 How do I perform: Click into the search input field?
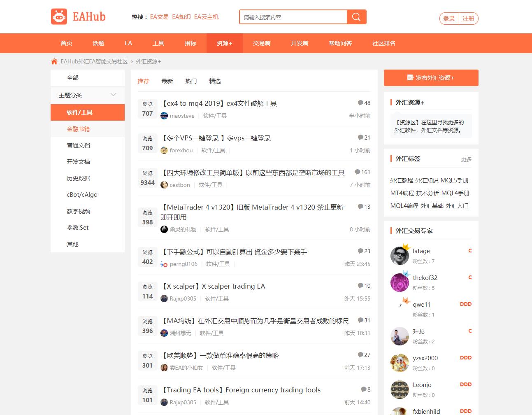coord(293,17)
